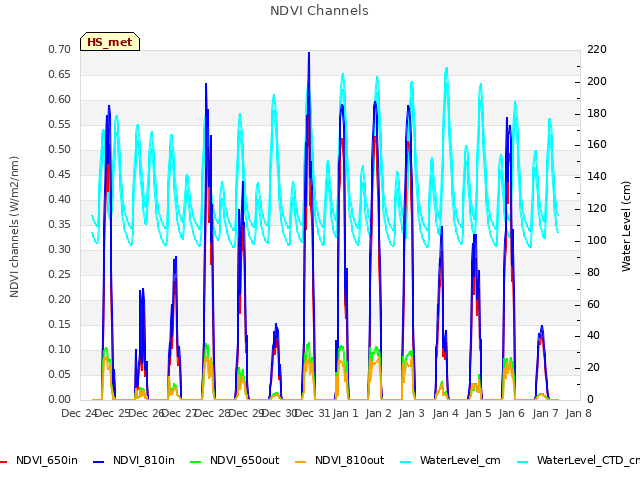
Task: Click the Jan 8 x-axis tick label
Action: coord(578,413)
